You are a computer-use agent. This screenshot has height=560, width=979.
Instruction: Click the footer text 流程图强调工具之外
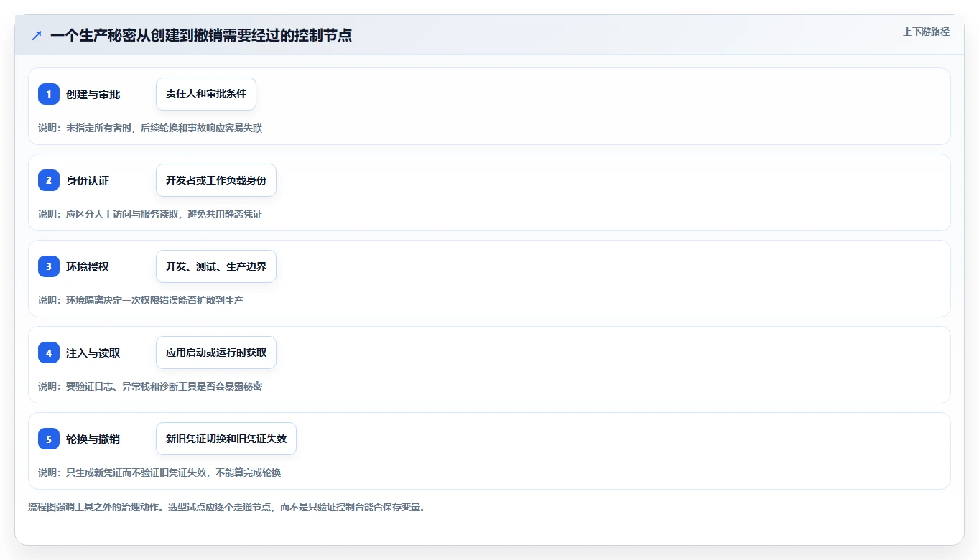point(226,507)
